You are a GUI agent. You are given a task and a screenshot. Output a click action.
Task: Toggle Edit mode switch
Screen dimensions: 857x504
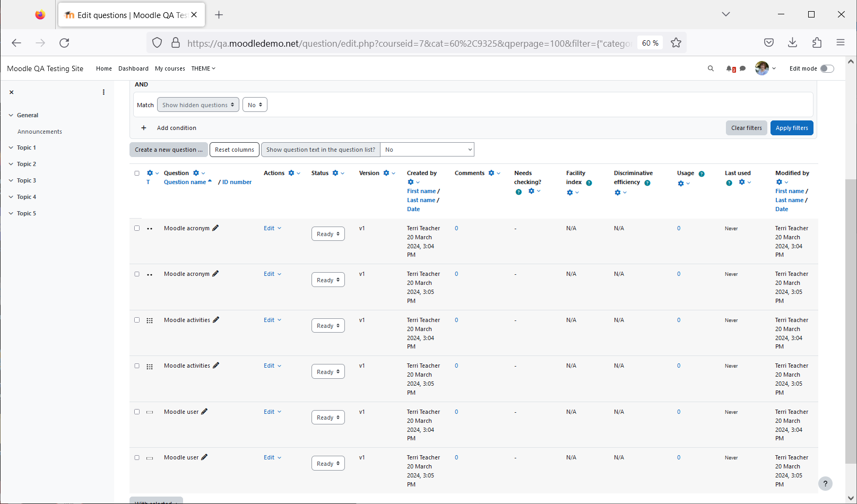click(827, 68)
